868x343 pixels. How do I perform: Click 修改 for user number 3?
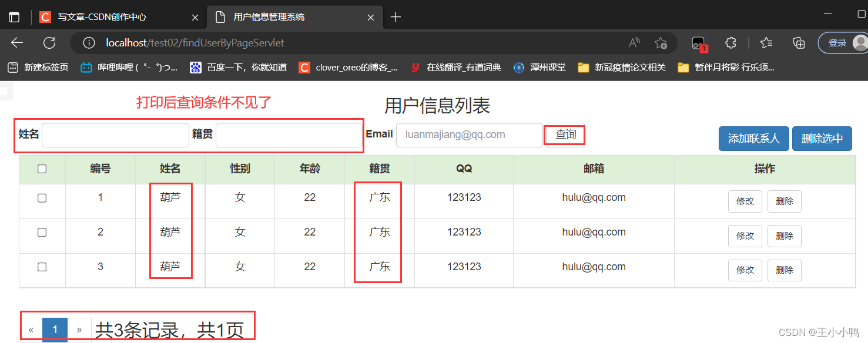[x=745, y=270]
